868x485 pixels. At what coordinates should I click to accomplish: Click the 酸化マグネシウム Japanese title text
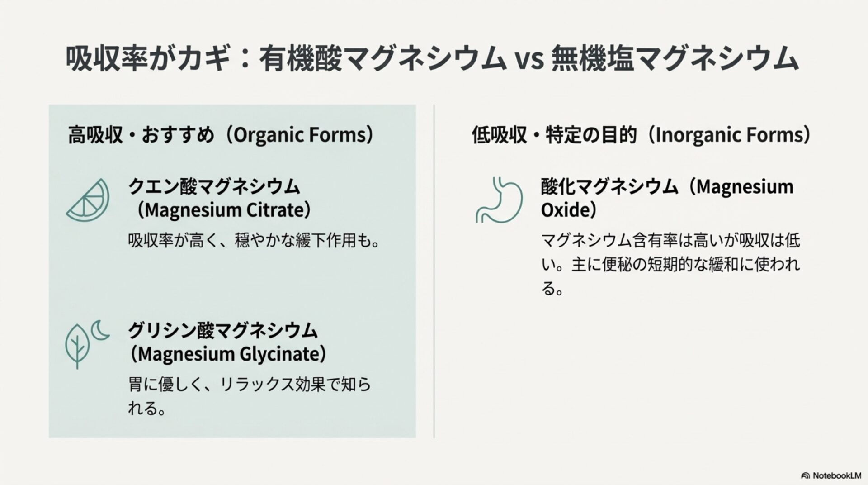click(x=609, y=186)
